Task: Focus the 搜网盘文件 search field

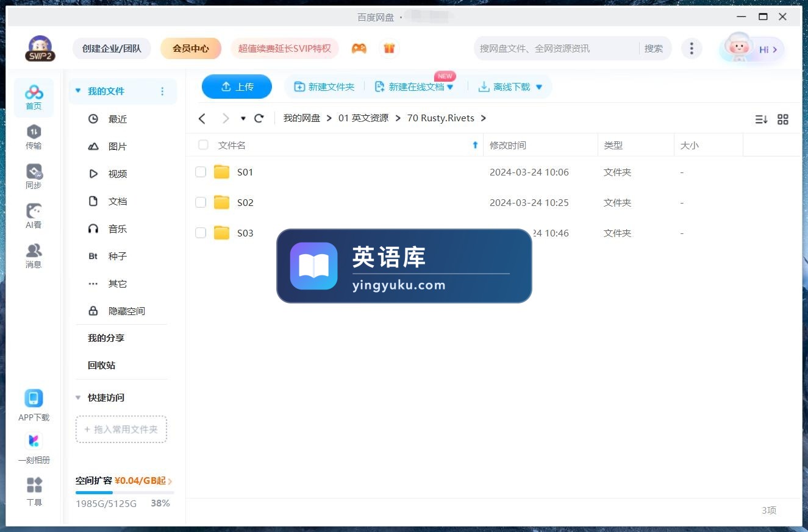Action: pos(556,48)
